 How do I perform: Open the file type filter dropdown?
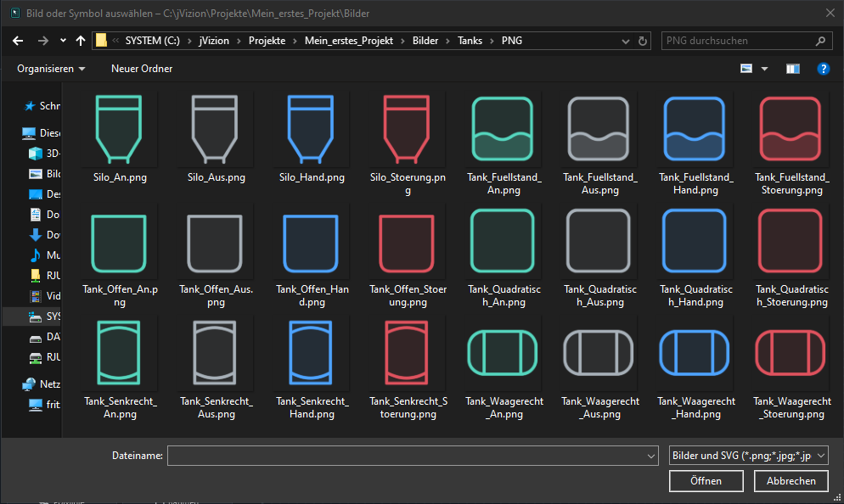pos(748,456)
